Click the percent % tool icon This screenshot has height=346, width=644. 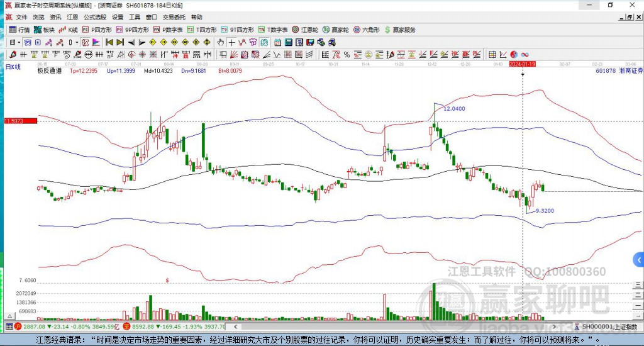pyautogui.click(x=347, y=54)
